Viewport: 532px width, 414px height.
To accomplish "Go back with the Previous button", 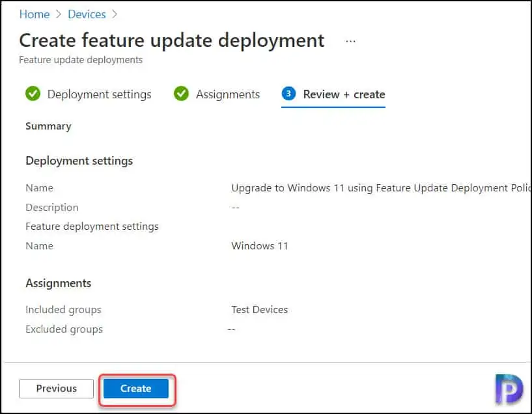I will point(56,388).
